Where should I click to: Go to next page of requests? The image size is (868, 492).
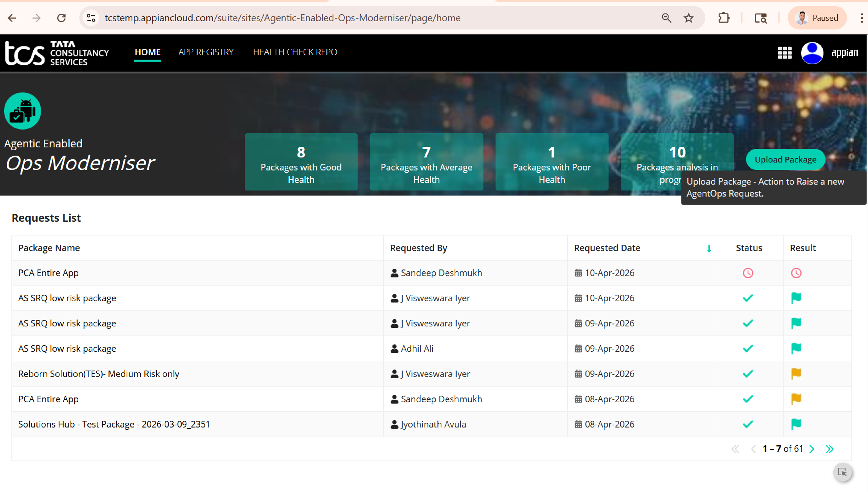pyautogui.click(x=812, y=449)
